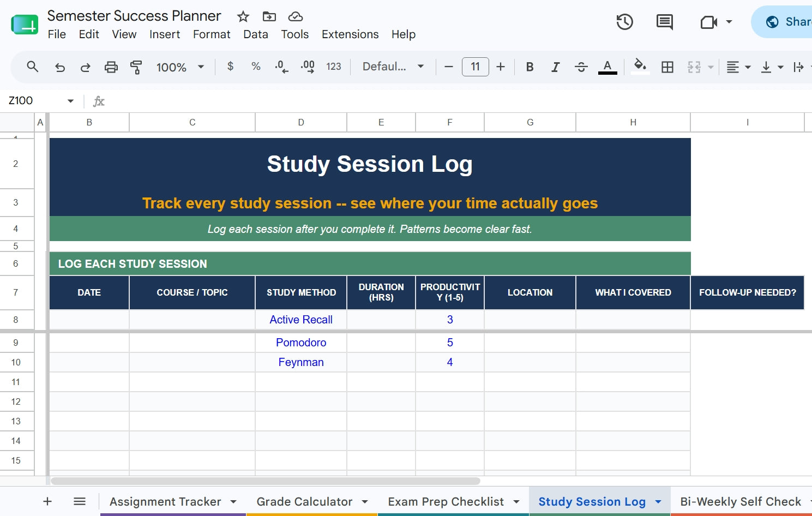
Task: Open the Extensions menu
Action: [x=350, y=34]
